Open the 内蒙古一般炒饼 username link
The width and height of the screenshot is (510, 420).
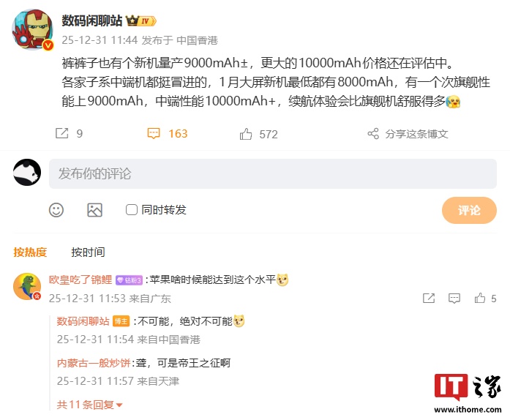point(94,363)
